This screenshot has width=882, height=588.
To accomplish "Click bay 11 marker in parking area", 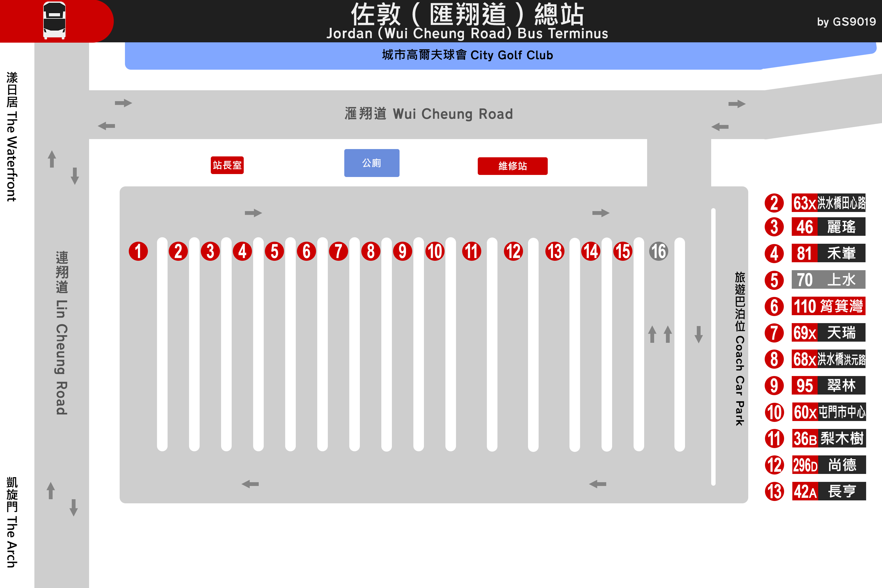I will (471, 251).
